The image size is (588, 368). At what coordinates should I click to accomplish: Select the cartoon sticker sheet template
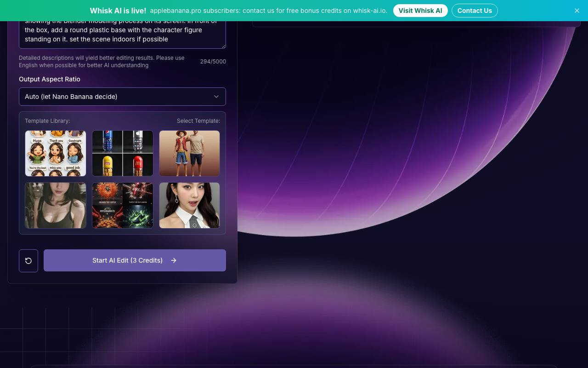tap(56, 153)
